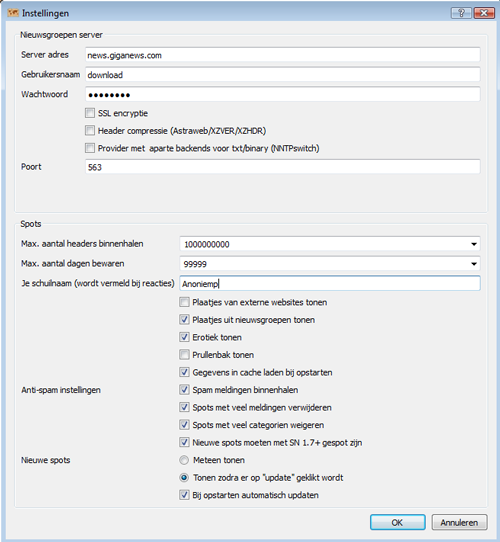Enable Prullenbak tonen checkbox
500x542 pixels.
pos(184,355)
